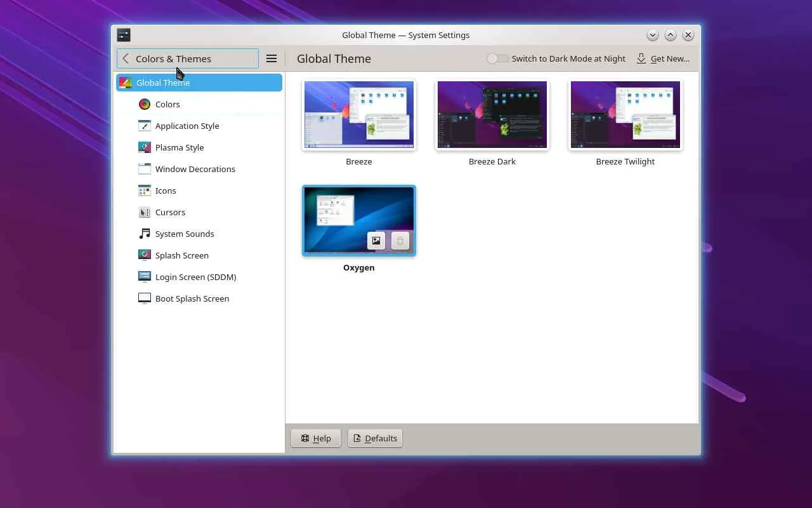Click the Cursors pointer icon
Viewport: 812px width, 508px height.
point(145,212)
